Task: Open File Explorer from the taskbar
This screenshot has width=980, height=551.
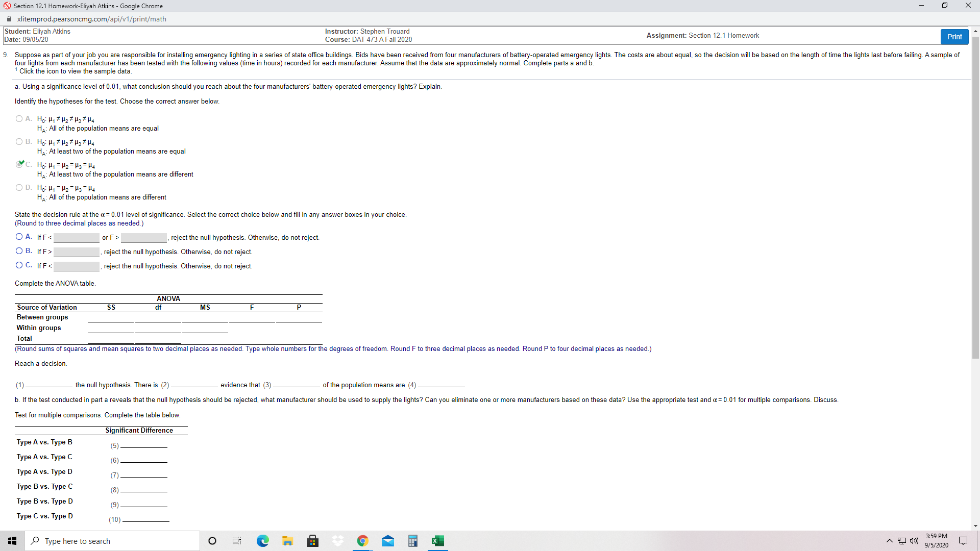Action: point(287,541)
